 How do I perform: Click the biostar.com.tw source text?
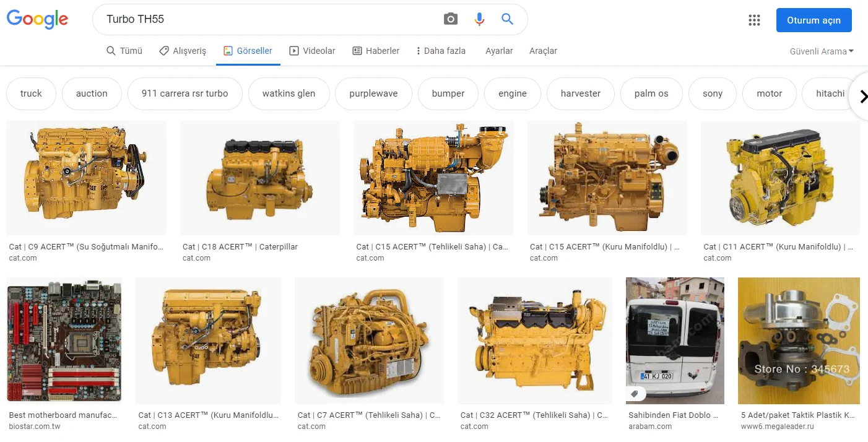pyautogui.click(x=35, y=426)
